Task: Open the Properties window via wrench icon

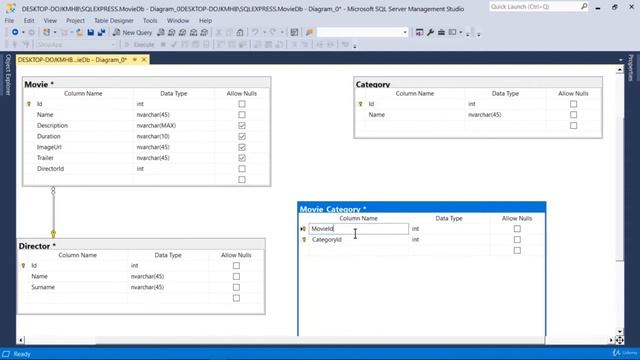Action: (430, 32)
